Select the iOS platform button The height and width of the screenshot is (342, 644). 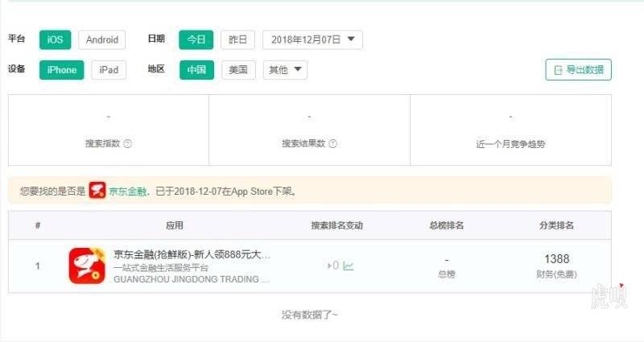tap(55, 39)
